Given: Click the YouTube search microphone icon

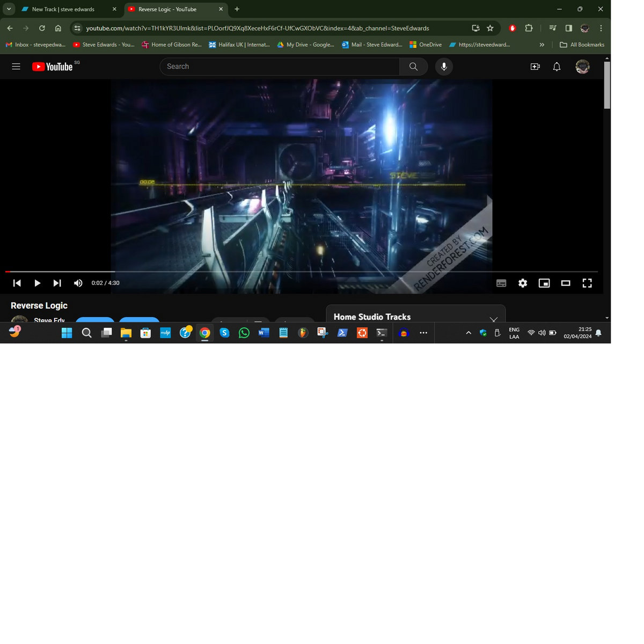Looking at the screenshot, I should pyautogui.click(x=444, y=67).
